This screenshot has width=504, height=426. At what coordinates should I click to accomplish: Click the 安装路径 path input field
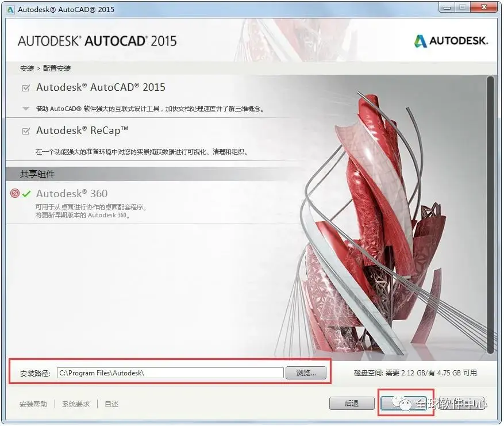pyautogui.click(x=170, y=373)
